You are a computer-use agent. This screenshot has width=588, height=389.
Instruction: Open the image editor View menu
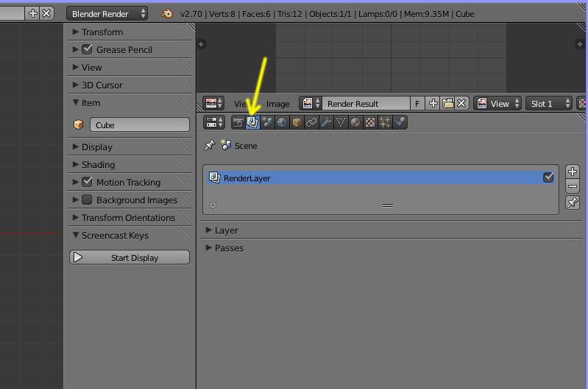click(x=242, y=104)
